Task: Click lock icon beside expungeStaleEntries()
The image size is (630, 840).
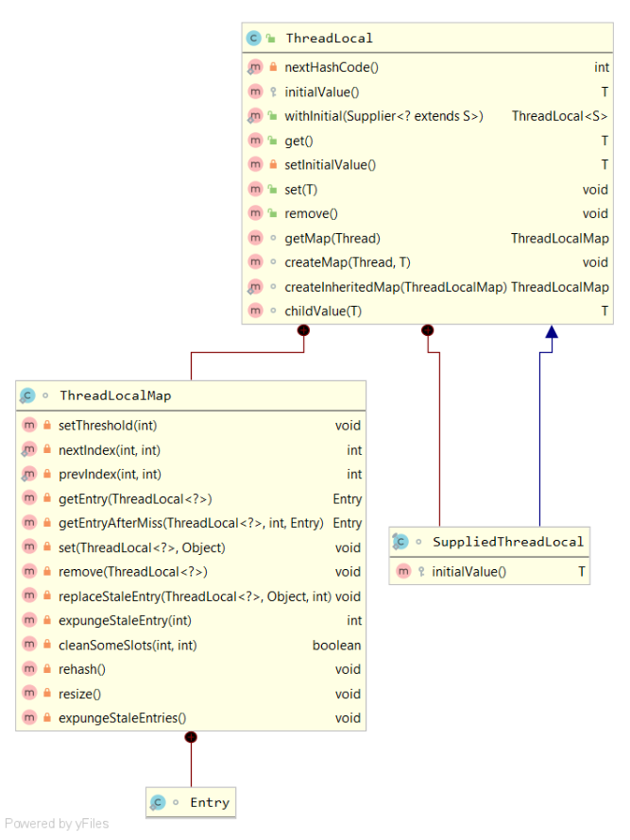Action: [x=47, y=718]
